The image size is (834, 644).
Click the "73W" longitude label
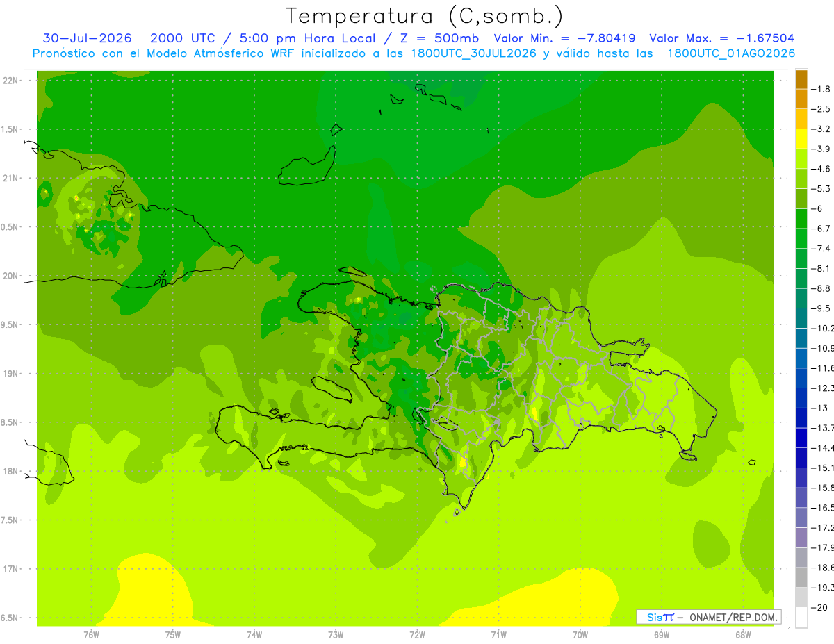click(x=336, y=634)
